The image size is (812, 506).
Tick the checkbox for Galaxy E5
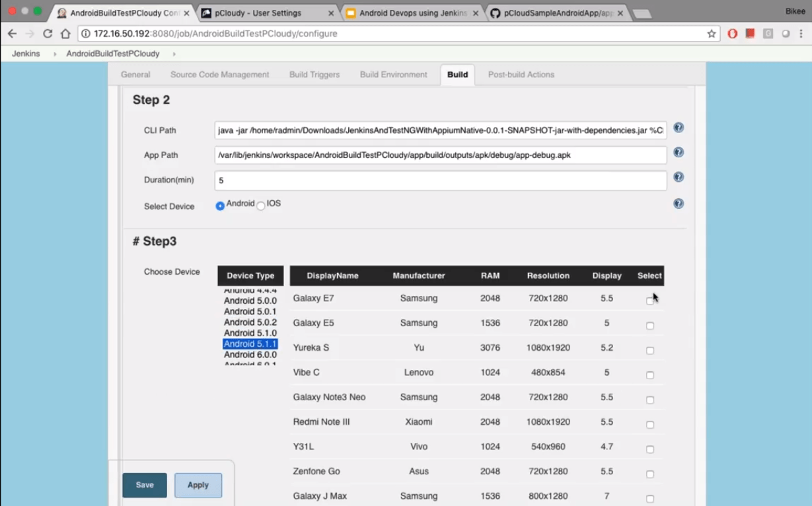650,326
